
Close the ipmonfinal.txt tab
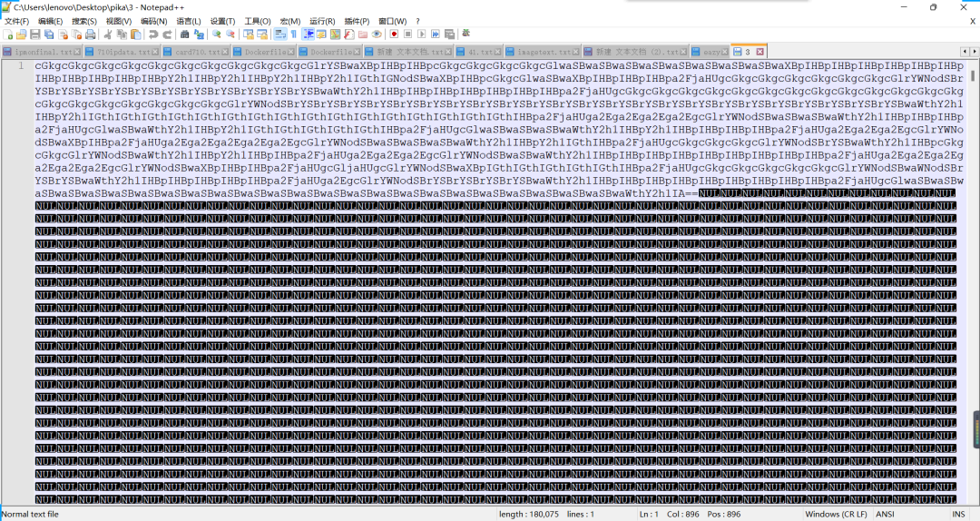click(77, 52)
